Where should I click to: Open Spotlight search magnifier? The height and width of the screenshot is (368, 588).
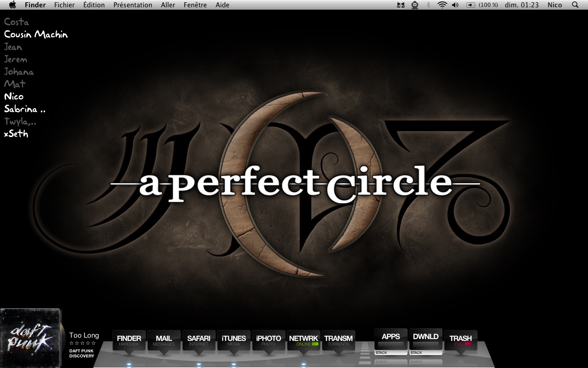[575, 5]
